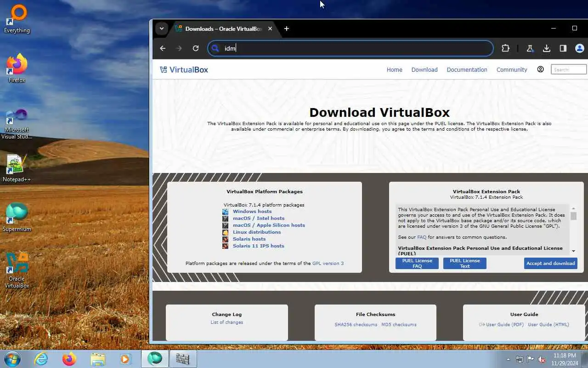The height and width of the screenshot is (368, 588).
Task: Open the MD5 checksums link
Action: click(x=399, y=325)
